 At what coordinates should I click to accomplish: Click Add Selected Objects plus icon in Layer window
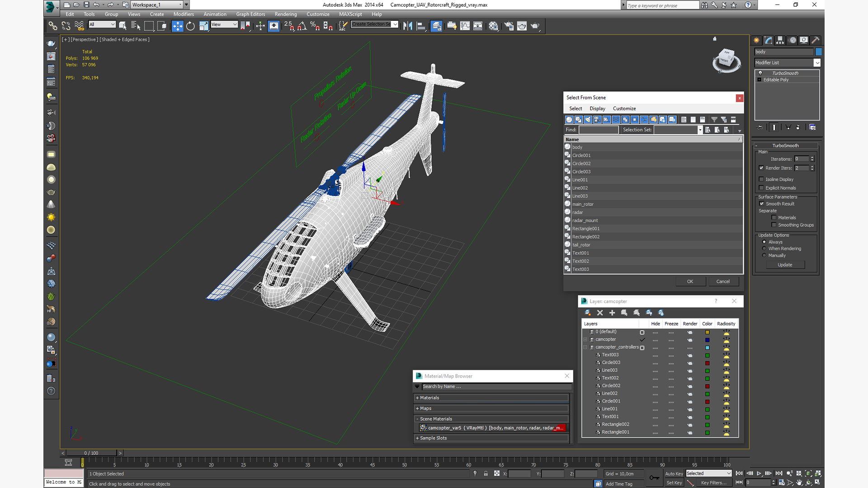(612, 313)
